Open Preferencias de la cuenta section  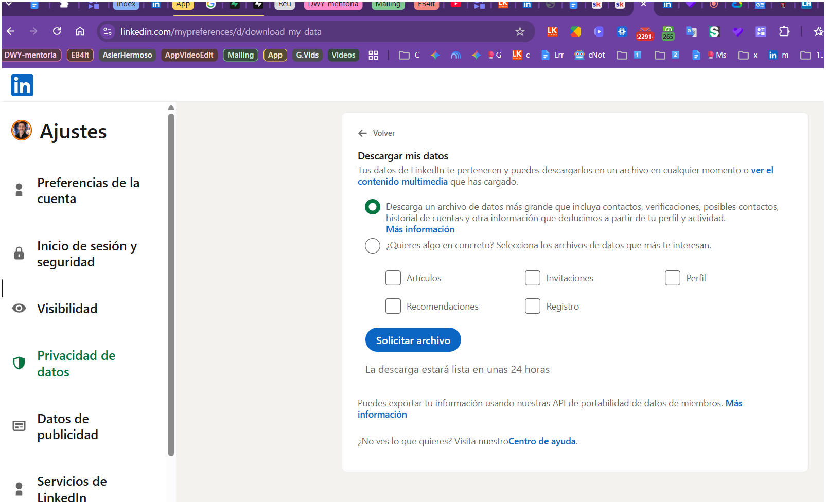(88, 191)
